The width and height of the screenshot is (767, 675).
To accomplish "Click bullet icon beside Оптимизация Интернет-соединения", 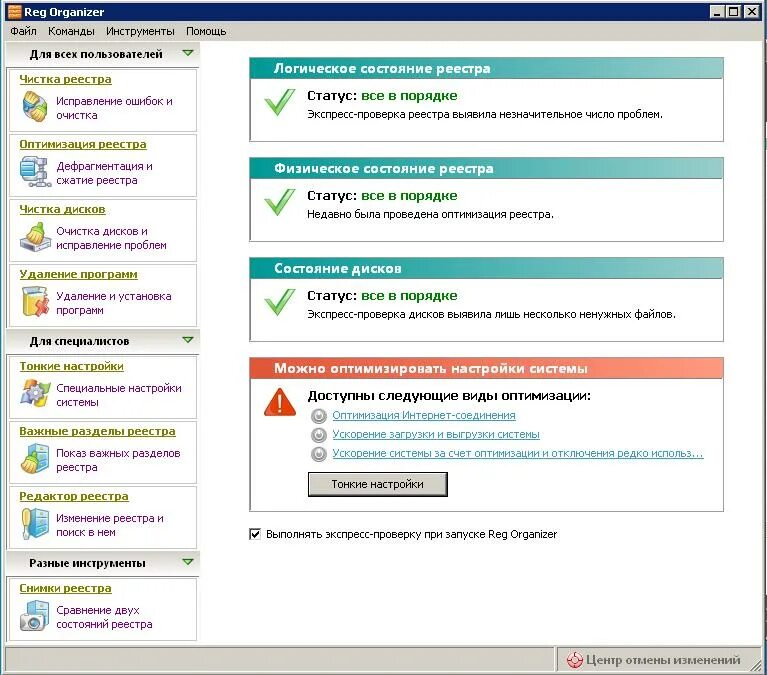I will point(318,416).
